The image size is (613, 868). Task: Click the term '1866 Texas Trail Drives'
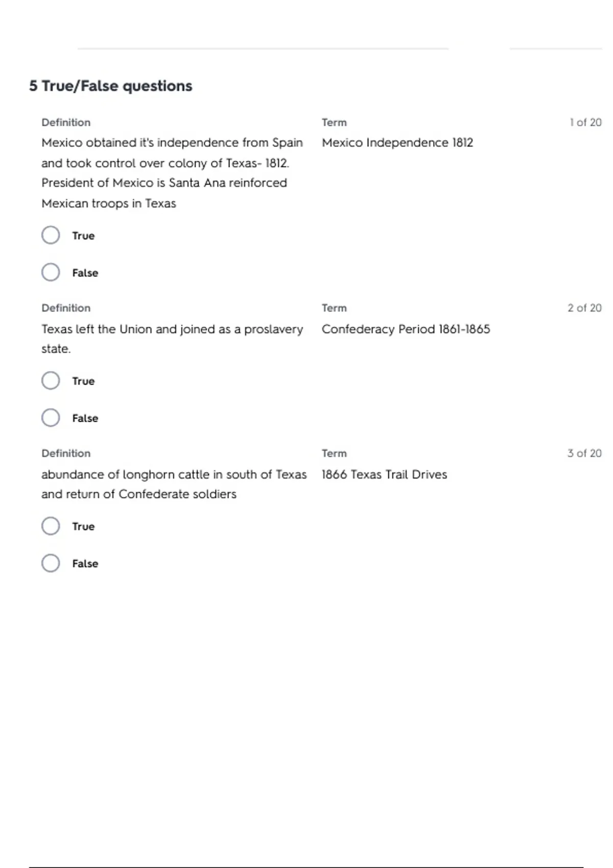384,474
